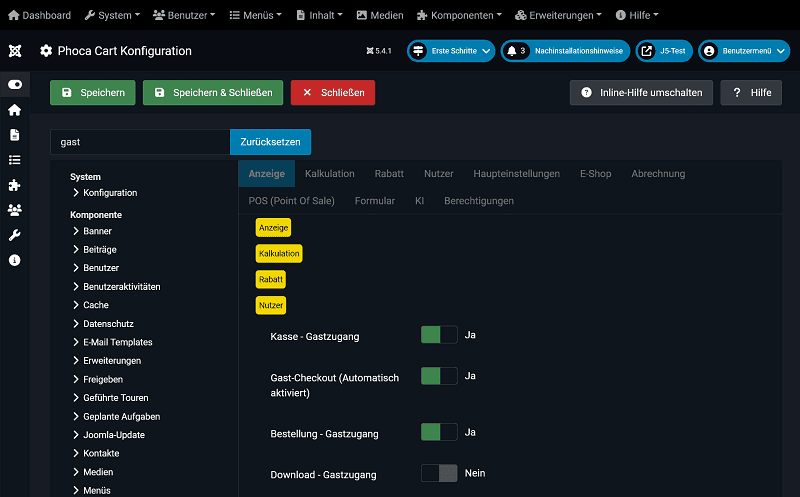Toggle the sidebar menu collapse icon
Screen dimensions: 800x497
(14, 86)
